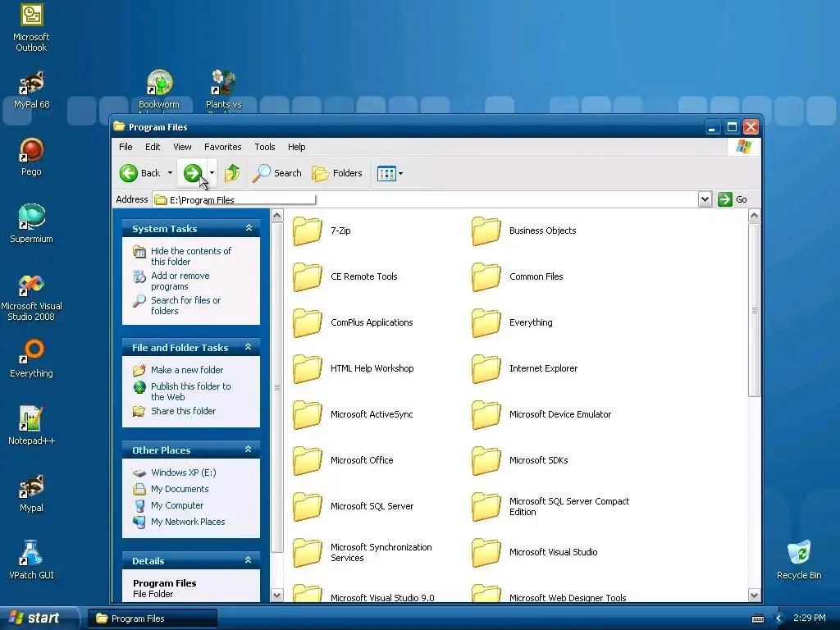The width and height of the screenshot is (840, 630).
Task: Click the Pego desktop icon
Action: point(31,157)
